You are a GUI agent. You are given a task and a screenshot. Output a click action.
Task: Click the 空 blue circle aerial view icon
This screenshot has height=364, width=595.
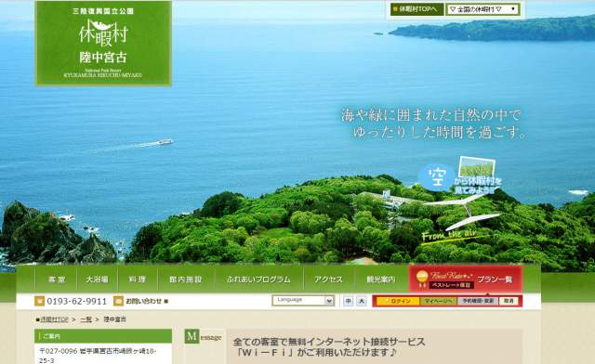coord(436,177)
